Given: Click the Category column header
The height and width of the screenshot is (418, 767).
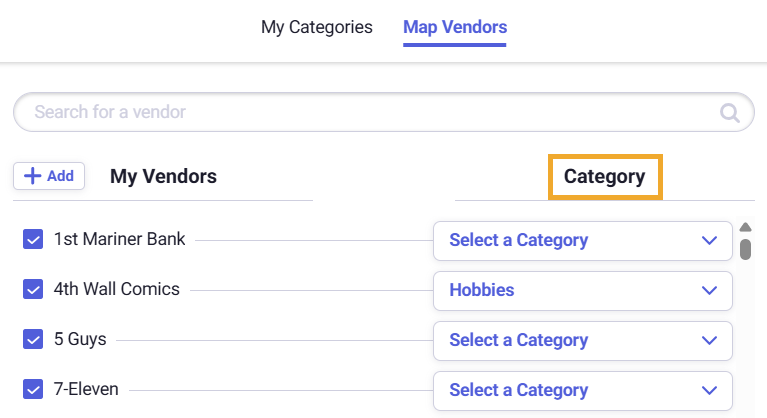Looking at the screenshot, I should (604, 177).
